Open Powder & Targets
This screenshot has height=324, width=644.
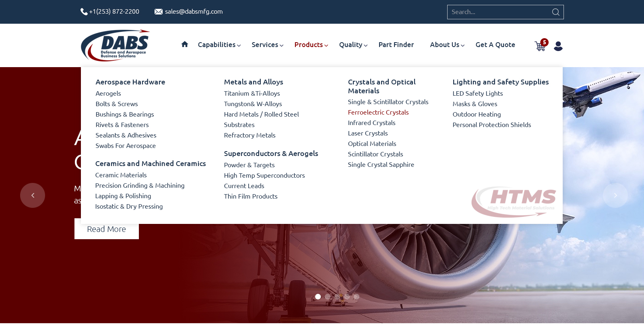pyautogui.click(x=249, y=165)
